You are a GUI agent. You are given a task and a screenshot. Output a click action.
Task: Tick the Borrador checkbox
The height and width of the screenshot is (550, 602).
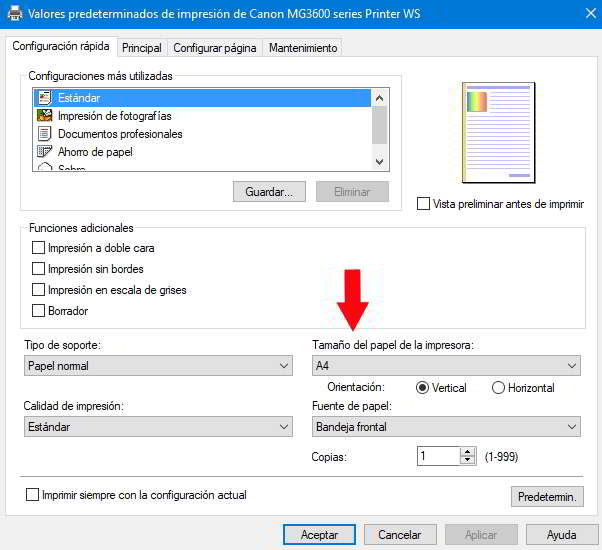38,311
